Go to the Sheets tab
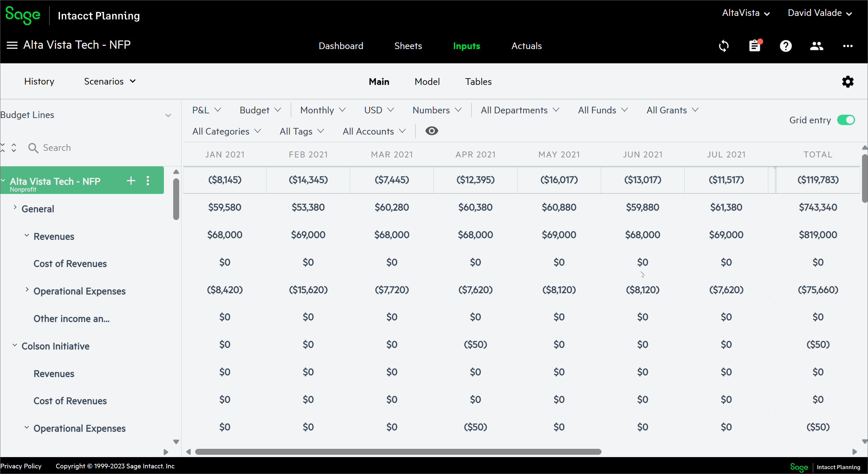 [x=408, y=46]
